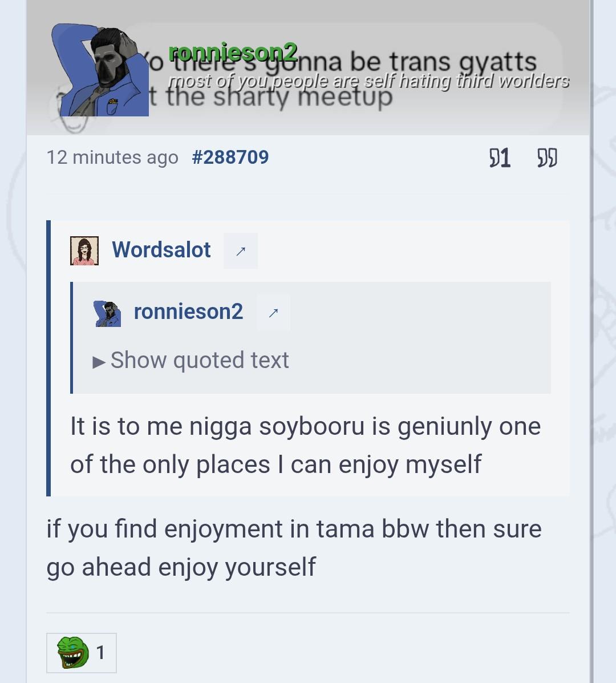The image size is (616, 683).
Task: Click the quote icon showing 1 reply
Action: [500, 157]
